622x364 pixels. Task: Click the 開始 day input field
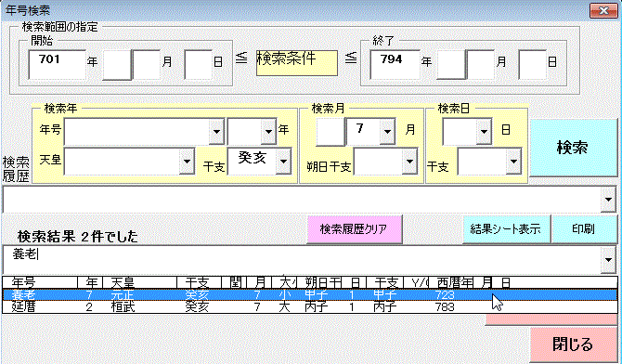click(x=199, y=64)
